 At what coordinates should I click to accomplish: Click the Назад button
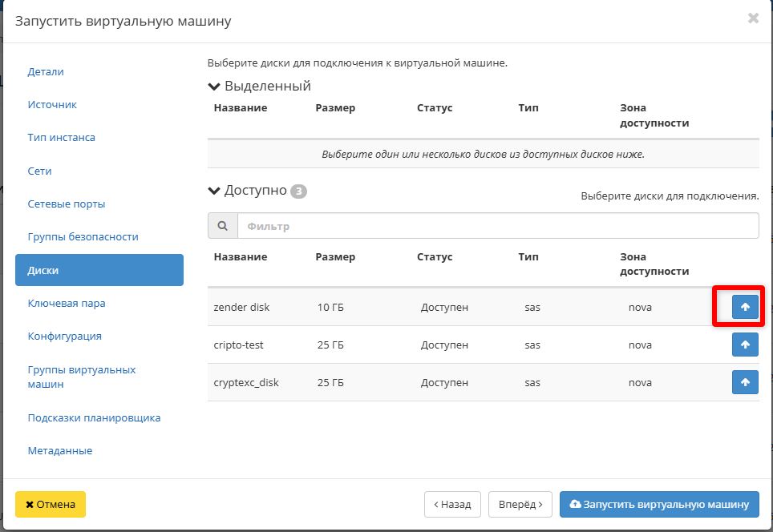[452, 505]
